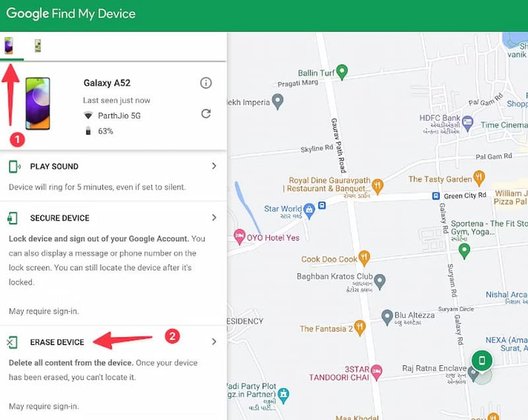Image resolution: width=528 pixels, height=420 pixels.
Task: Click the Sportena gym green pin
Action: 465,251
